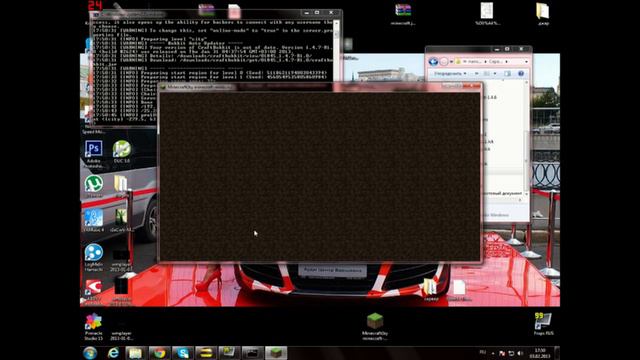Viewport: 640px width, 360px height.
Task: Open the blue bubbles shortcut under uTorrent
Action: [93, 219]
